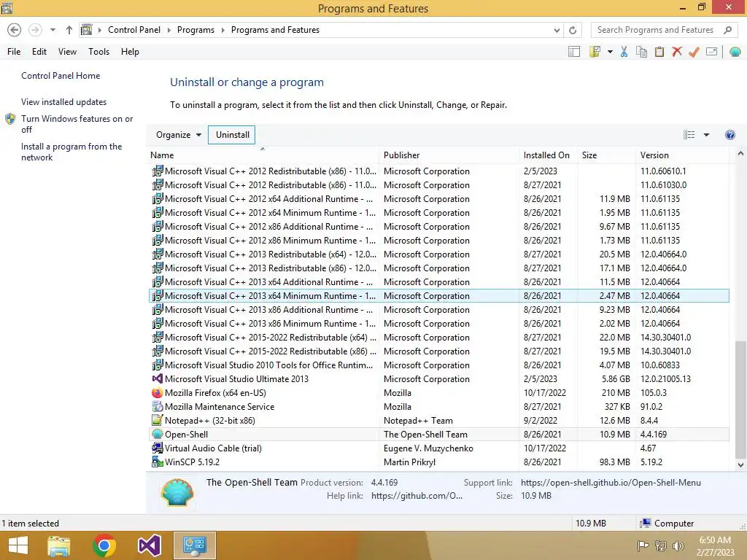Select Visual C++ 2015-2022 Redistributable (x64) row
Image resolution: width=747 pixels, height=560 pixels.
[x=438, y=338]
